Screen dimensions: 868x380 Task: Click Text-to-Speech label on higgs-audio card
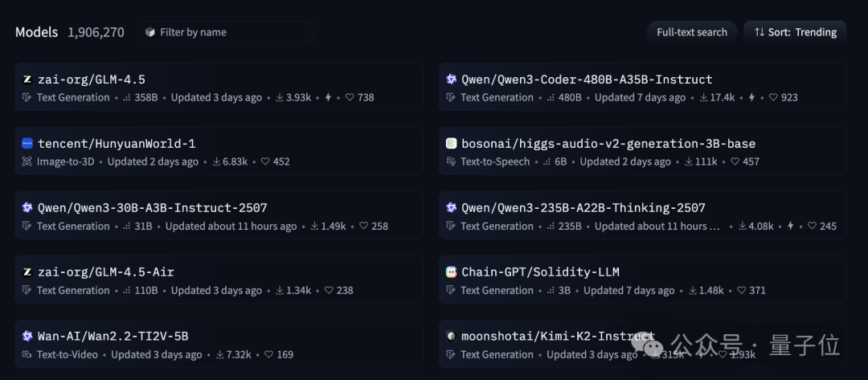click(495, 161)
